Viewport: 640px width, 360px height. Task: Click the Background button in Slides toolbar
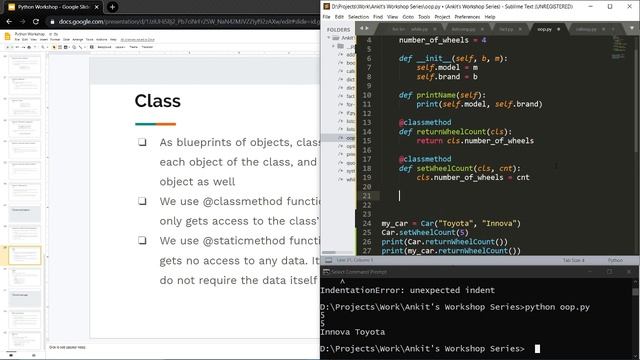104,47
